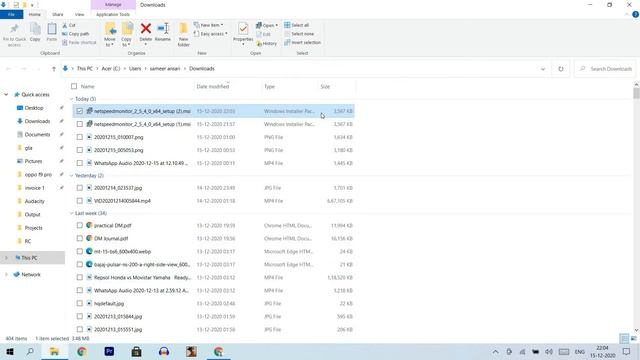Click Users in the address path
640x360 pixels.
(x=135, y=69)
